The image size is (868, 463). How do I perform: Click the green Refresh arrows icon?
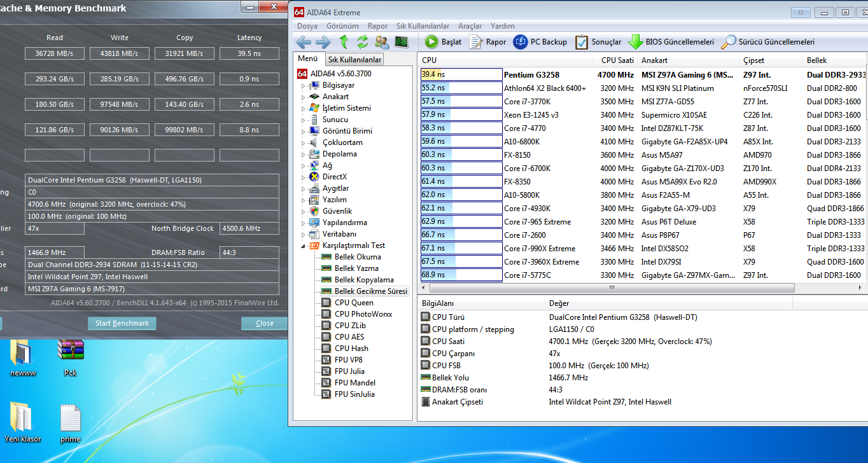(363, 42)
